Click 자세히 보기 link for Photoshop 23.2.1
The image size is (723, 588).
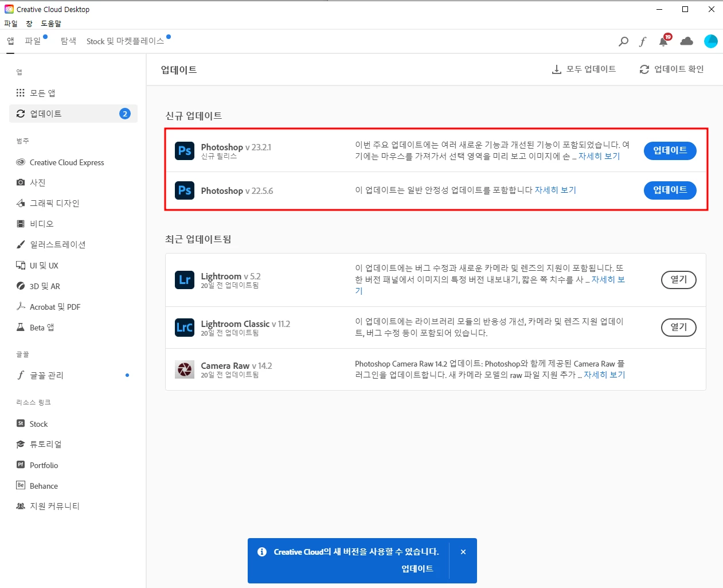point(599,156)
